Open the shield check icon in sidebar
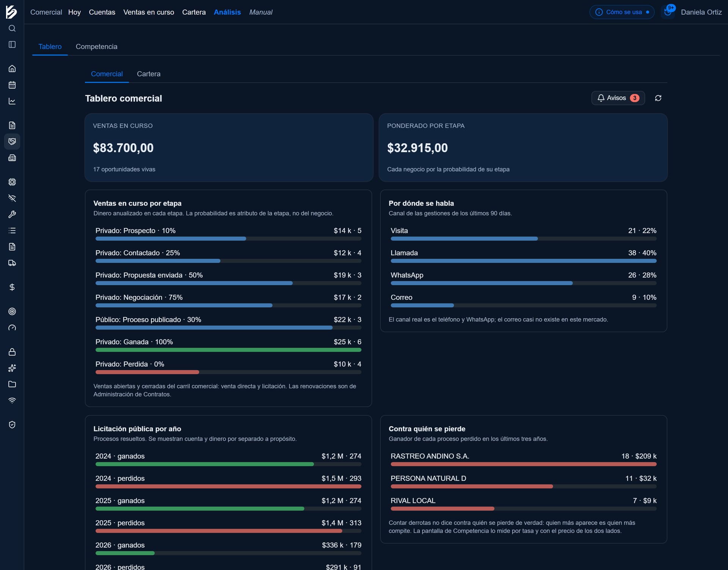The image size is (728, 570). click(12, 425)
